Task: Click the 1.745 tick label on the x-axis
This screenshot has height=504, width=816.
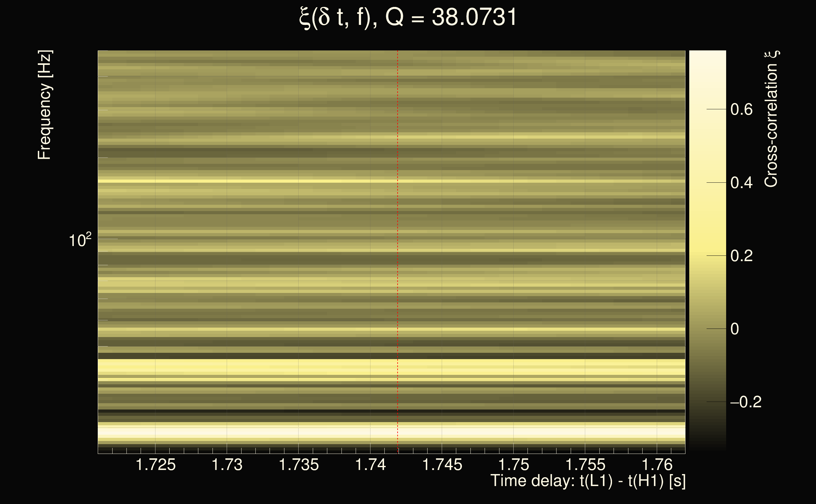Action: tap(442, 465)
